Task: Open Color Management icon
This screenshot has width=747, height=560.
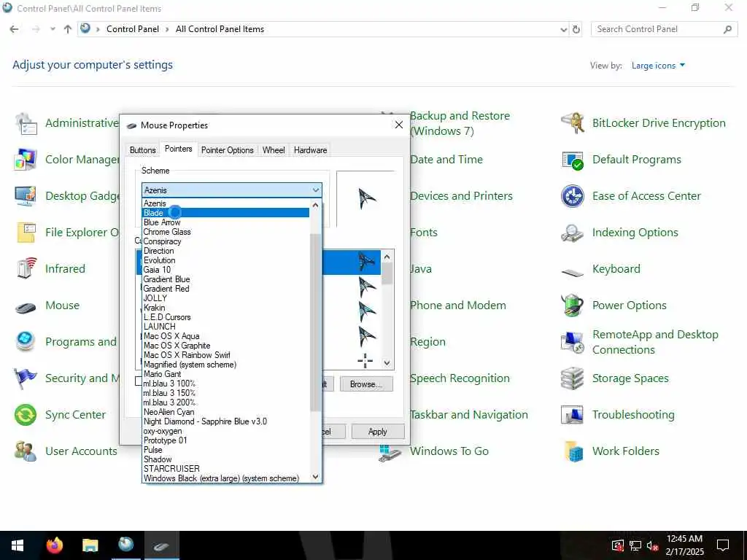Action: 26,160
